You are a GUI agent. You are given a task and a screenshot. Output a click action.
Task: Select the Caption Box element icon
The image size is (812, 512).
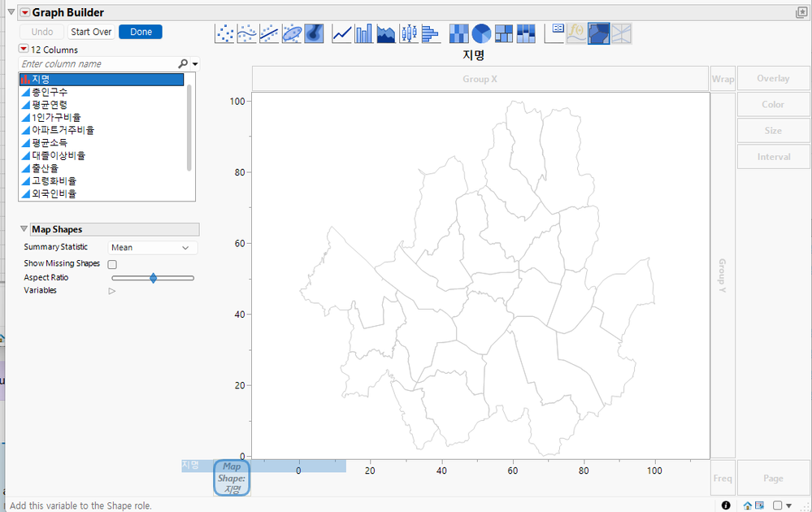(554, 33)
